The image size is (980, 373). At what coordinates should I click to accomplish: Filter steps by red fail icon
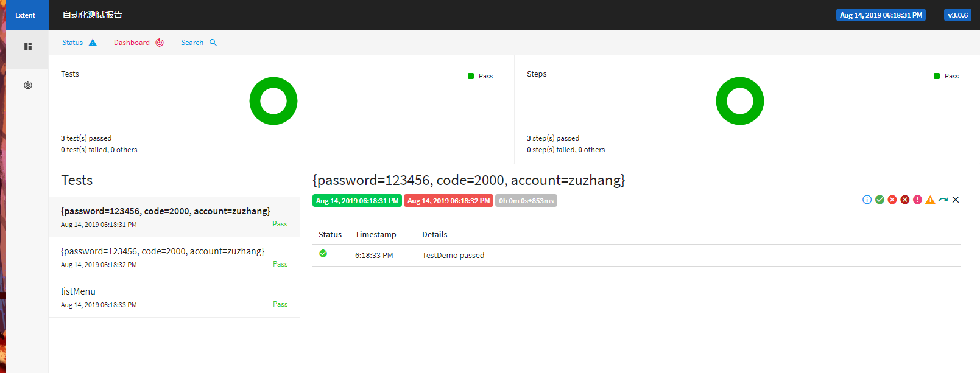coord(892,200)
